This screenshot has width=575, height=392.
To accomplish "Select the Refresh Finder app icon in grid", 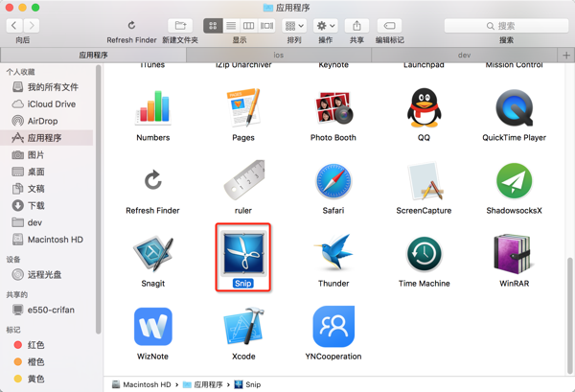I will coord(153,180).
